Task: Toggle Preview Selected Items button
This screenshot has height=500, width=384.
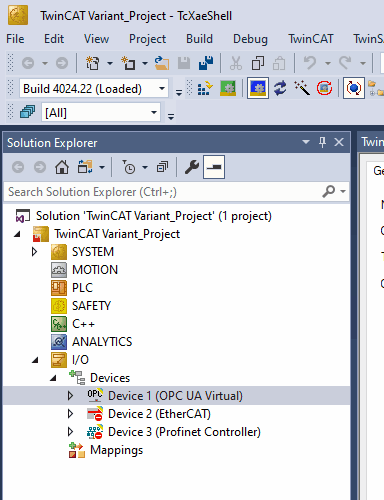Action: point(214,167)
